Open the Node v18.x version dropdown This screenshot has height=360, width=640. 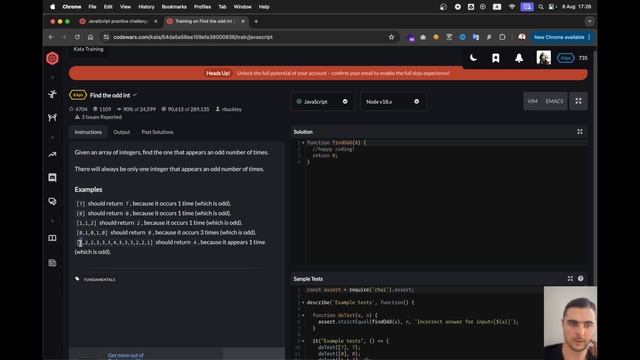pyautogui.click(x=393, y=102)
